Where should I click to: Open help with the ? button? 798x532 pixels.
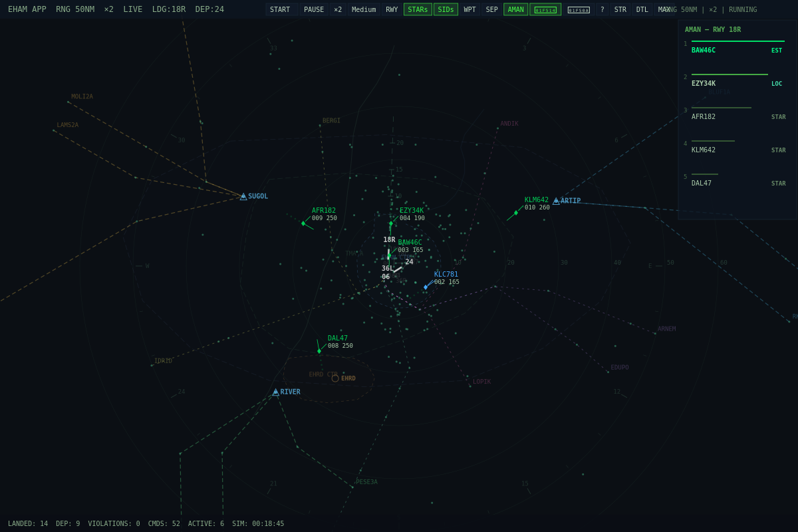click(x=602, y=9)
